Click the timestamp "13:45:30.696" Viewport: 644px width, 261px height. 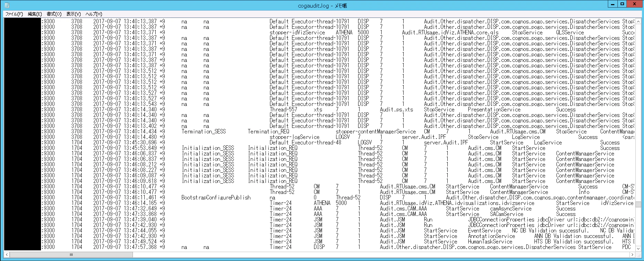[140, 142]
